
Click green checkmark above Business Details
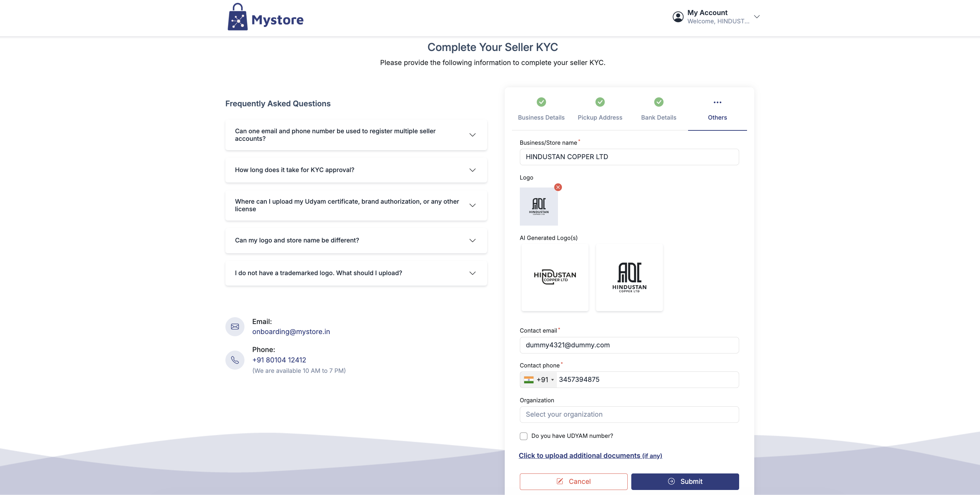541,102
